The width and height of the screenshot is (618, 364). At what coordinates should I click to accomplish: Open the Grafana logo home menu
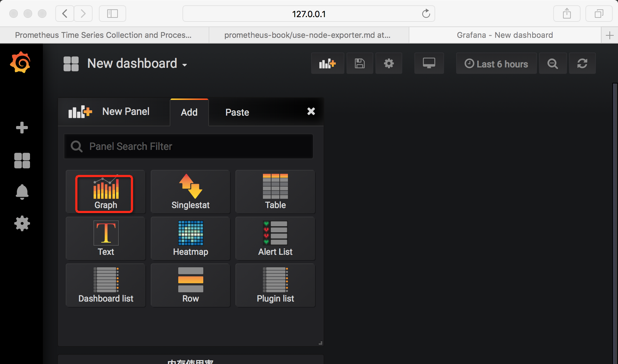[x=20, y=62]
